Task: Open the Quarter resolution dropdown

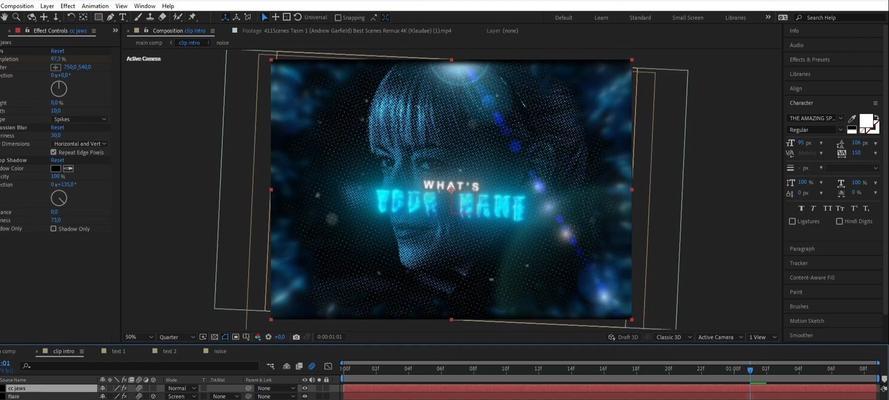Action: pos(177,337)
